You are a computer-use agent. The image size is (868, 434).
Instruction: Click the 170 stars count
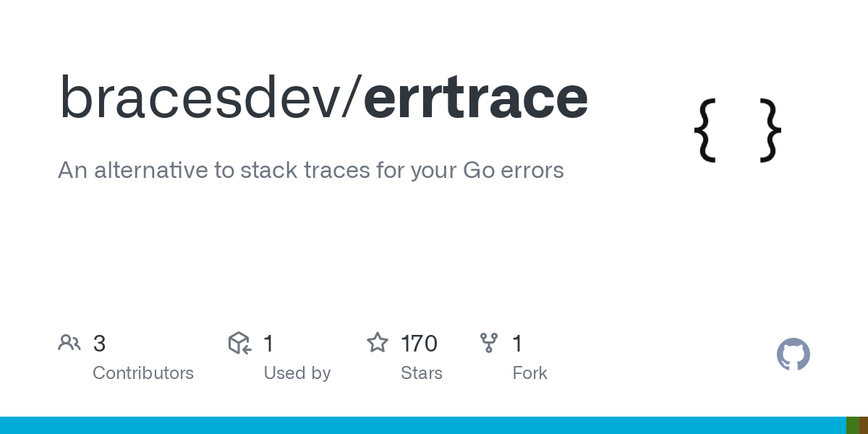tap(419, 344)
